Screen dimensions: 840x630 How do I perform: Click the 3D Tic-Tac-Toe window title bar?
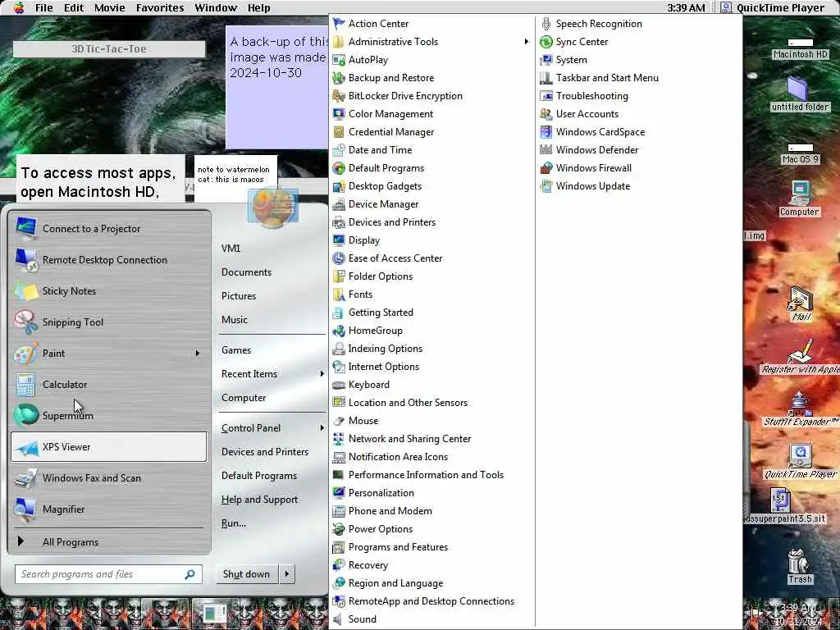[x=109, y=48]
